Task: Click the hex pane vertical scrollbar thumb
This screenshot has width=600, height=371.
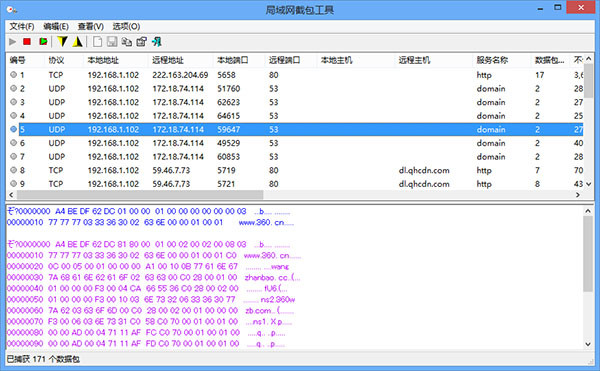Action: point(588,254)
